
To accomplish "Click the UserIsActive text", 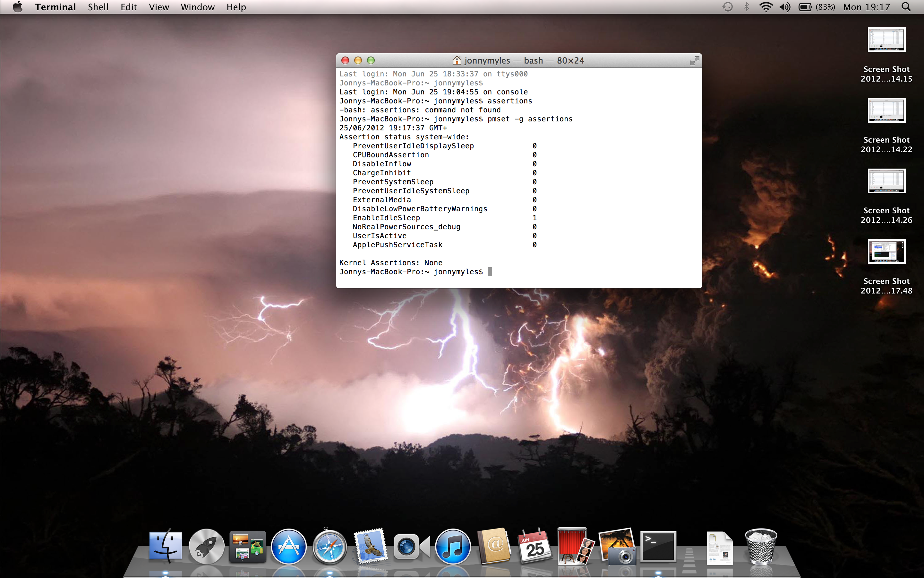I will click(380, 236).
